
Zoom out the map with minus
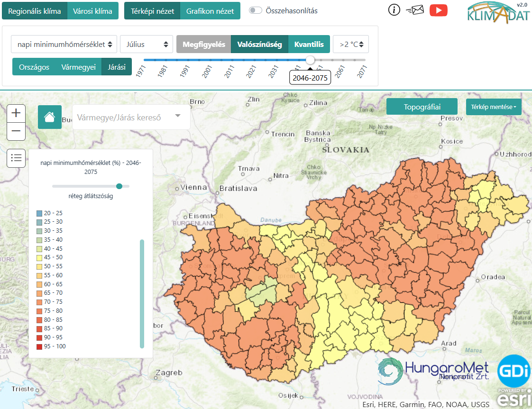click(x=16, y=131)
